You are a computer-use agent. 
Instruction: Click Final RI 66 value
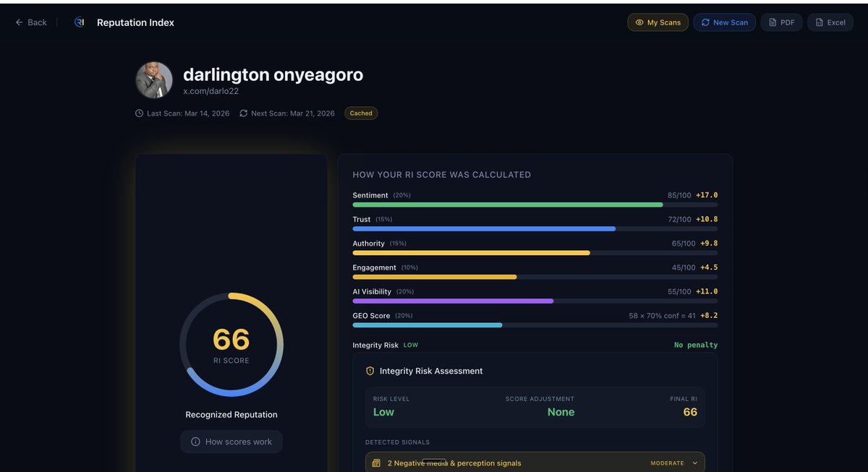pyautogui.click(x=690, y=412)
